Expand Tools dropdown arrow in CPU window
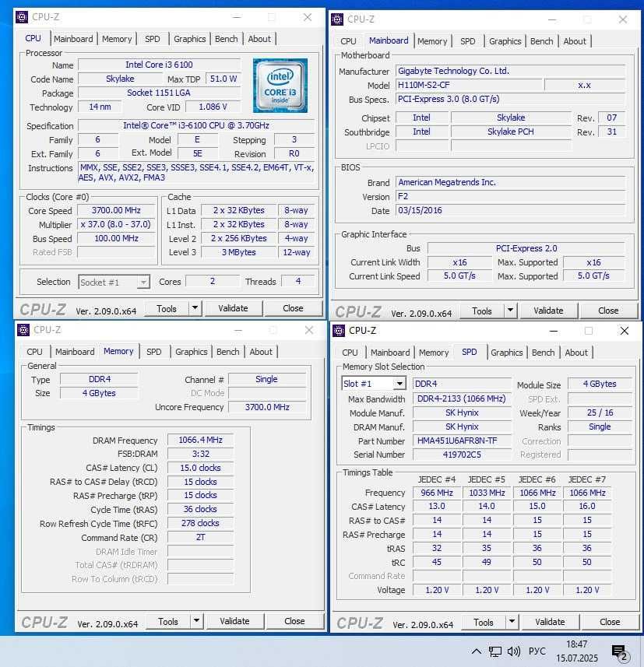 (195, 308)
